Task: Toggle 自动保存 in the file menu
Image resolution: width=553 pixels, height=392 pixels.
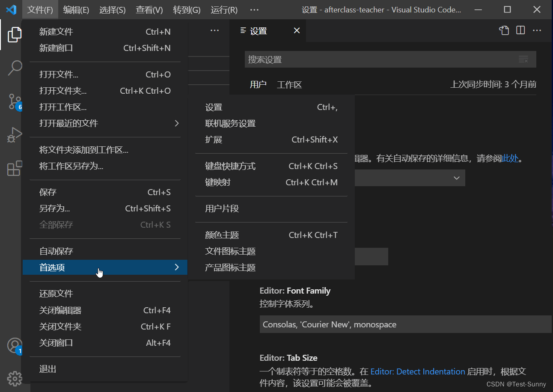Action: click(105, 251)
